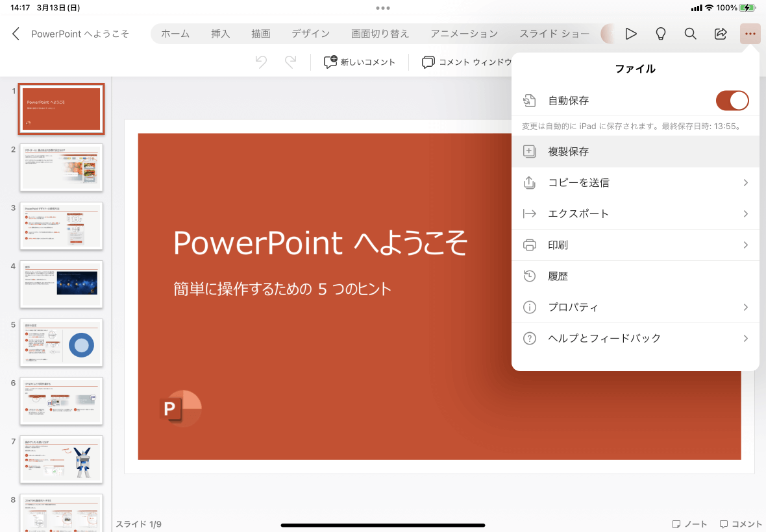766x532 pixels.
Task: Click the コピーを送信 share icon
Action: point(530,182)
